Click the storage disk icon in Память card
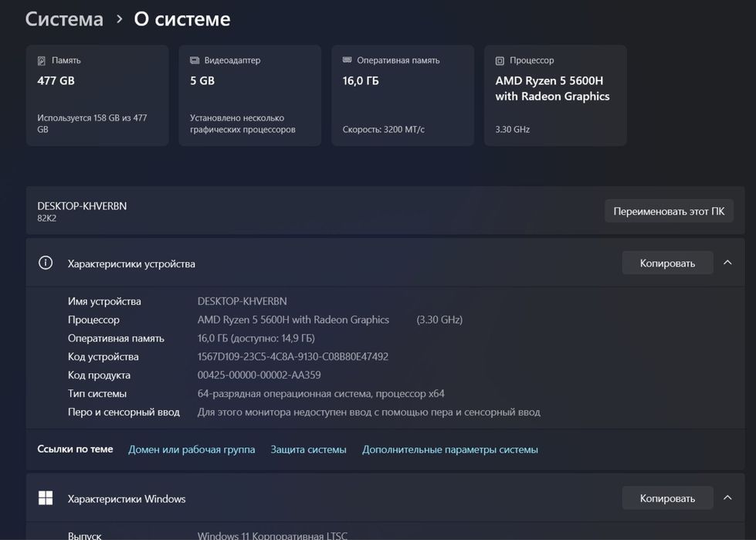The height and width of the screenshot is (540, 756). [42, 61]
